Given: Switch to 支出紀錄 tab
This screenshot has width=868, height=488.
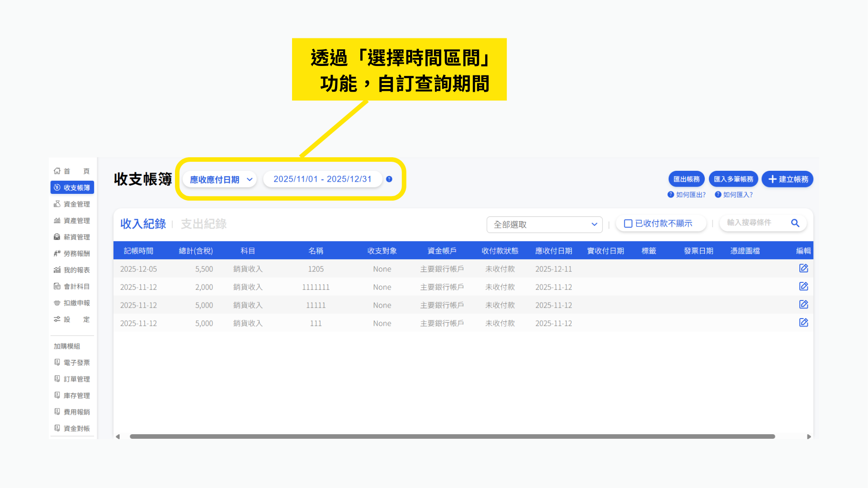Looking at the screenshot, I should click(203, 224).
